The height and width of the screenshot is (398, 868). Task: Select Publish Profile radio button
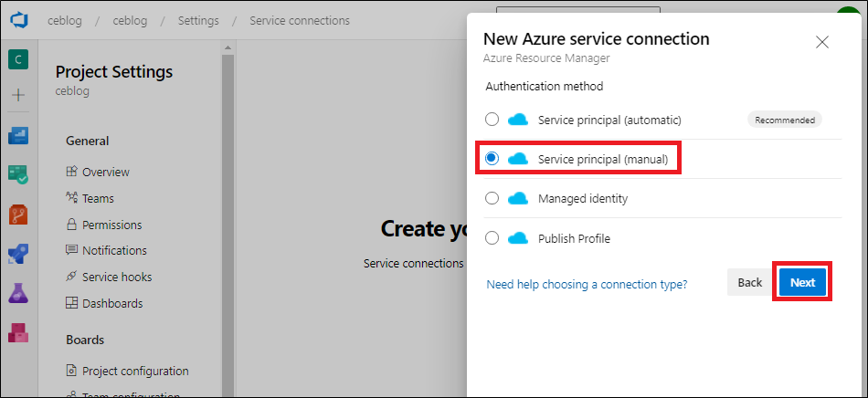point(492,238)
